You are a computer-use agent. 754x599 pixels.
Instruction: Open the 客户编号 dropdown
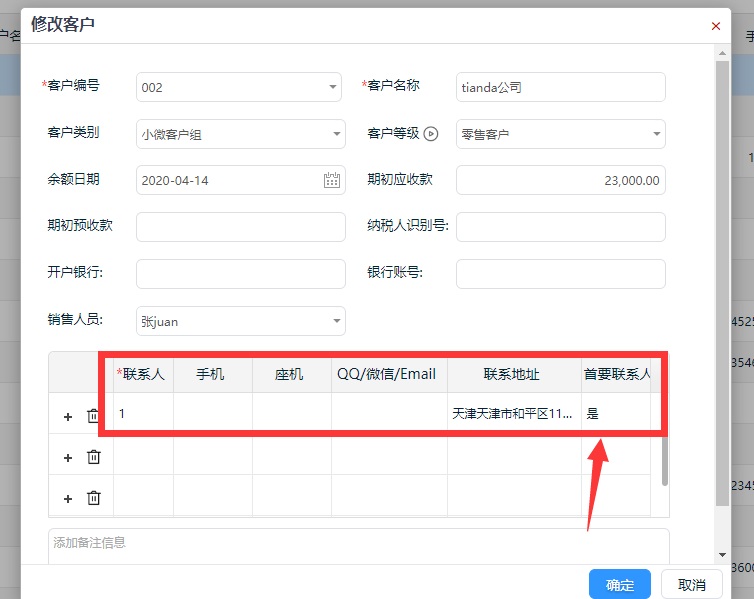coord(333,88)
